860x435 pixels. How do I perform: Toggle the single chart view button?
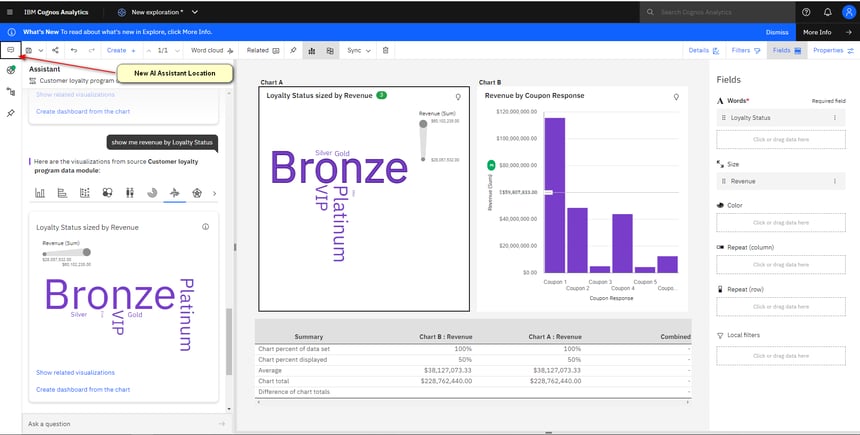pos(312,50)
